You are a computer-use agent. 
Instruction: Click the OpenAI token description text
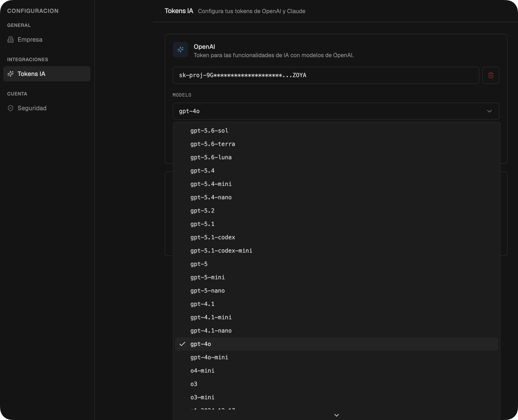274,55
